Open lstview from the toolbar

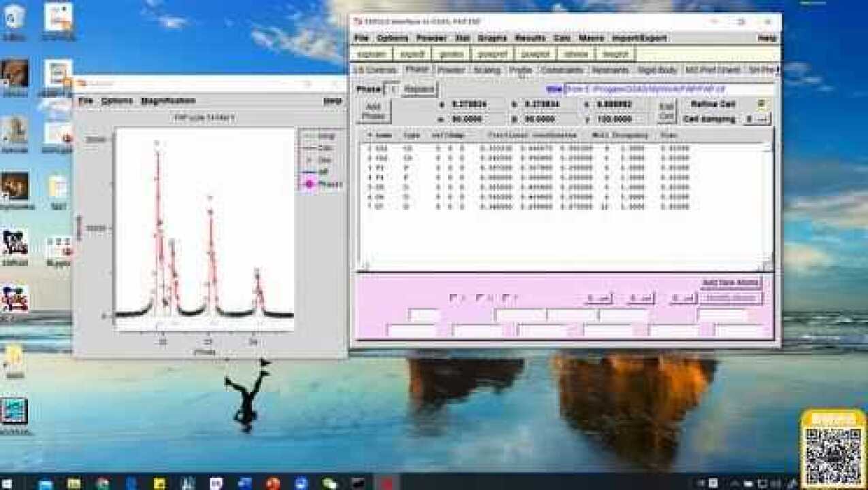click(x=575, y=54)
